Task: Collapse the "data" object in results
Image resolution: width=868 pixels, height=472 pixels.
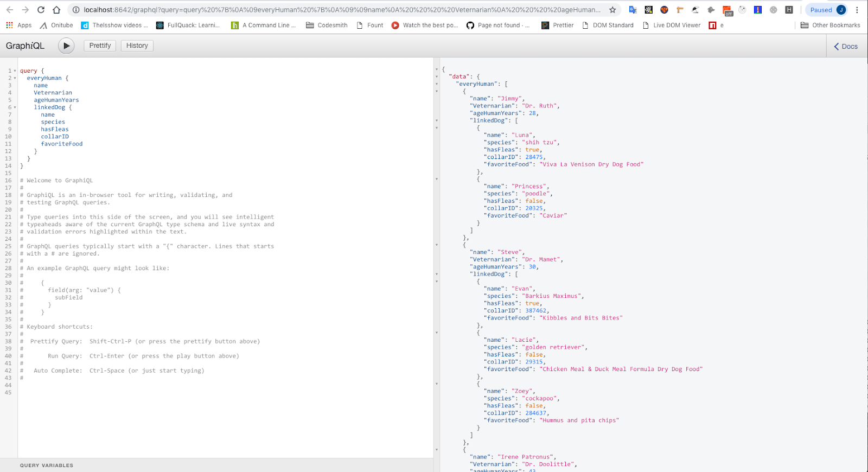Action: click(437, 76)
